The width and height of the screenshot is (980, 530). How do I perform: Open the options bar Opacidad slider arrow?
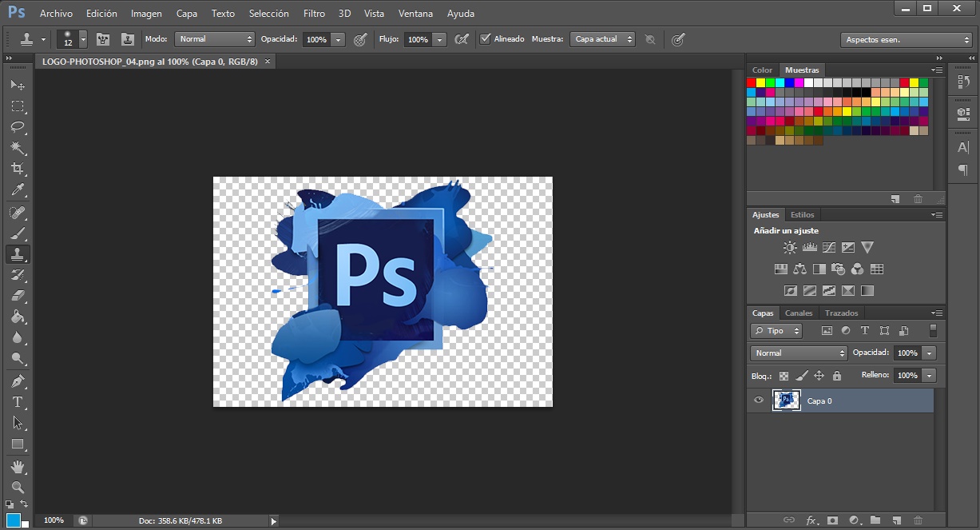(x=339, y=39)
